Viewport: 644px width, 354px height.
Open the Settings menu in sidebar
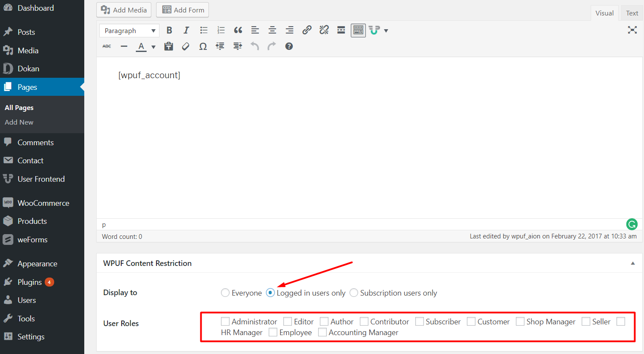coord(42,337)
